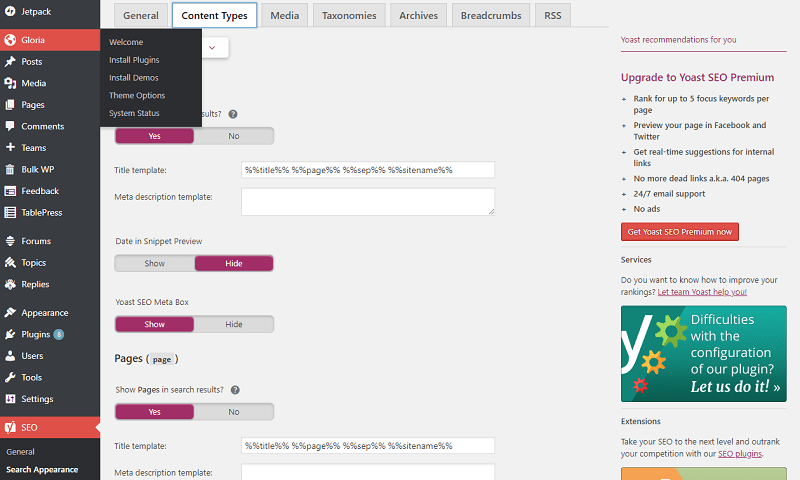Click Get Yoast SEO Premium now button

coord(680,232)
